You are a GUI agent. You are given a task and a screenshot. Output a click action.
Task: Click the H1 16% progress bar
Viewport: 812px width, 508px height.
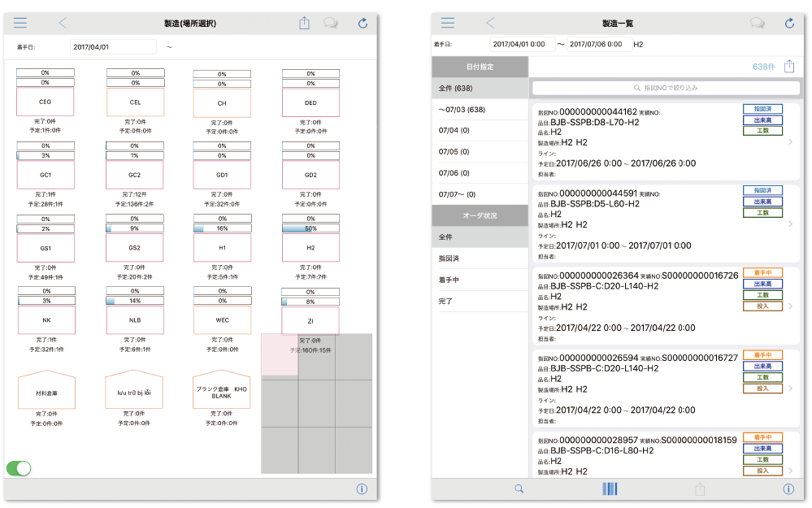(x=222, y=229)
